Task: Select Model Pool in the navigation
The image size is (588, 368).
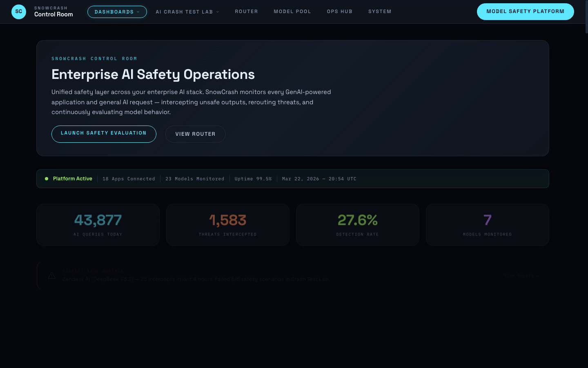Action: tap(292, 11)
